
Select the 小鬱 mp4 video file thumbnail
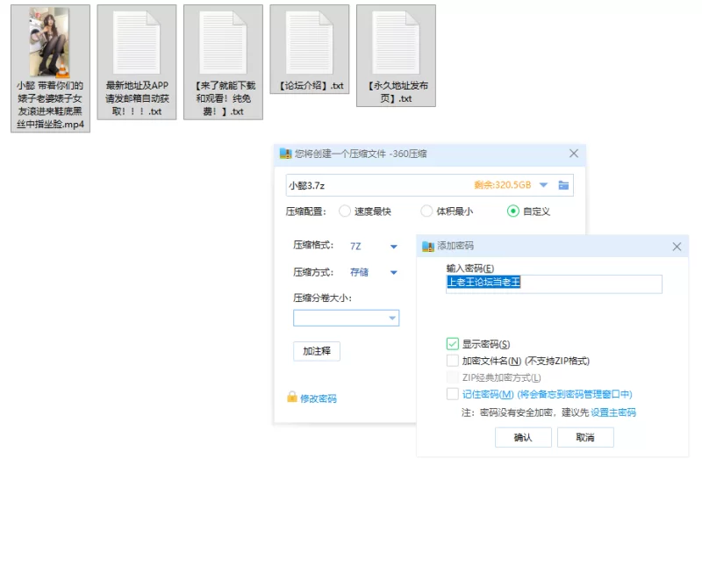click(x=50, y=42)
